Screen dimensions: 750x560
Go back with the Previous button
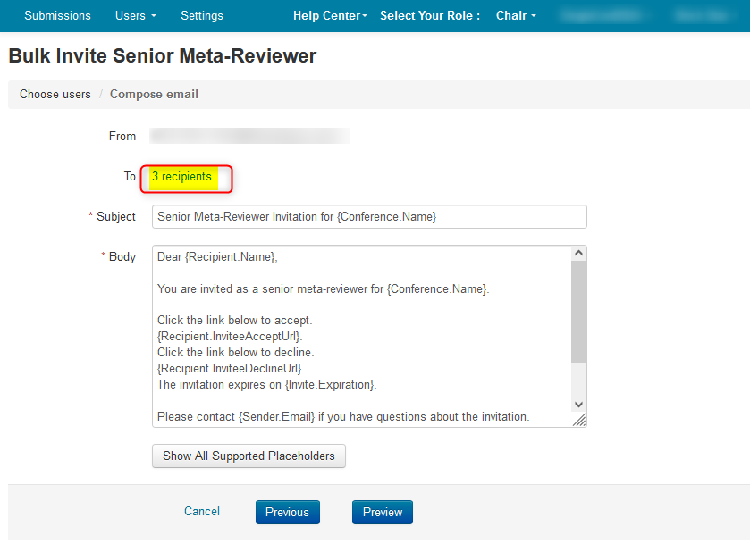click(x=288, y=513)
